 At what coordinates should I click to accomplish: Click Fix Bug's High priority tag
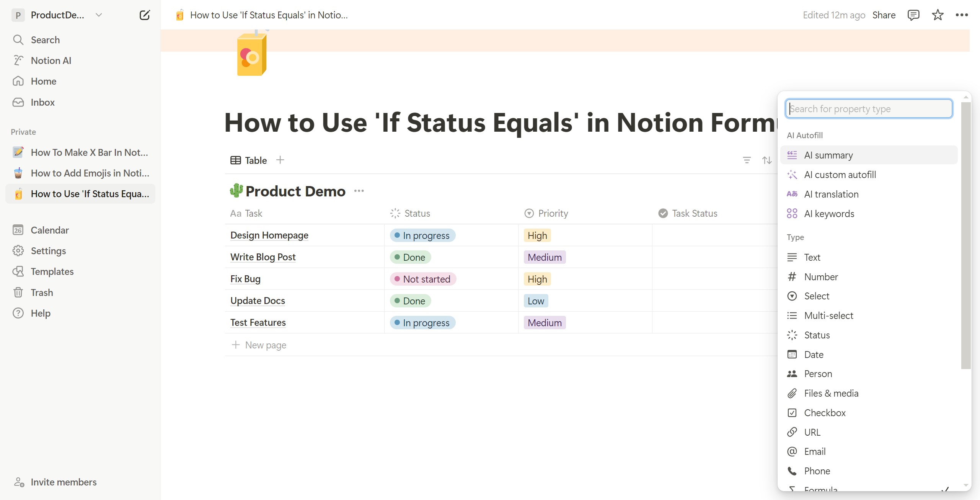[x=537, y=279]
